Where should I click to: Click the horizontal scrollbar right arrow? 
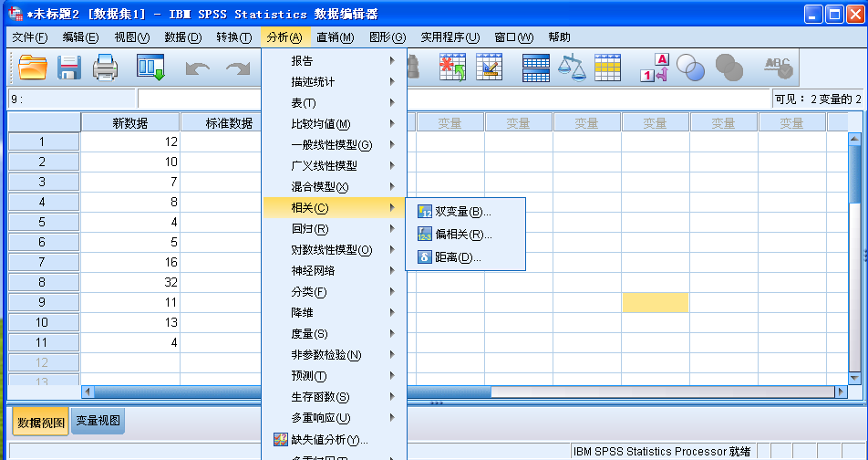[841, 392]
